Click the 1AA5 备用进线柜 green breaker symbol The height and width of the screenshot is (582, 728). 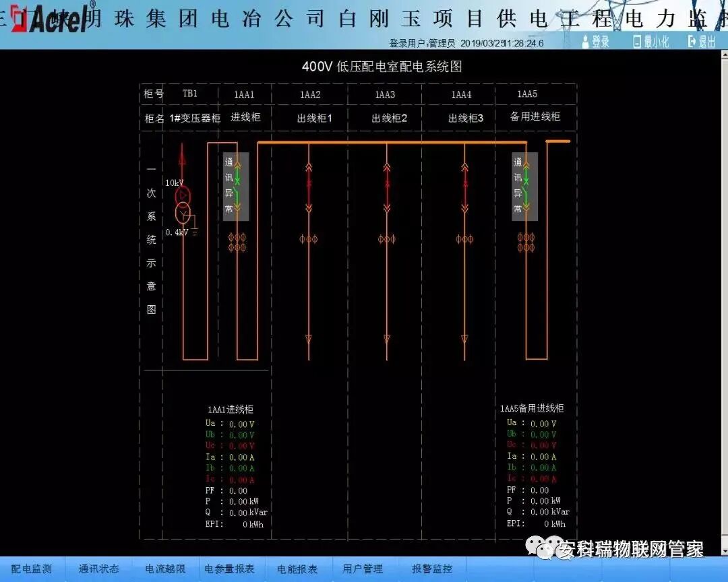[526, 187]
